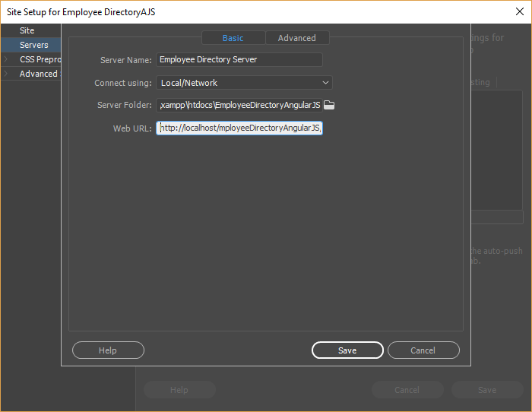Open CSS Preprocessors in the sidebar

coord(40,59)
